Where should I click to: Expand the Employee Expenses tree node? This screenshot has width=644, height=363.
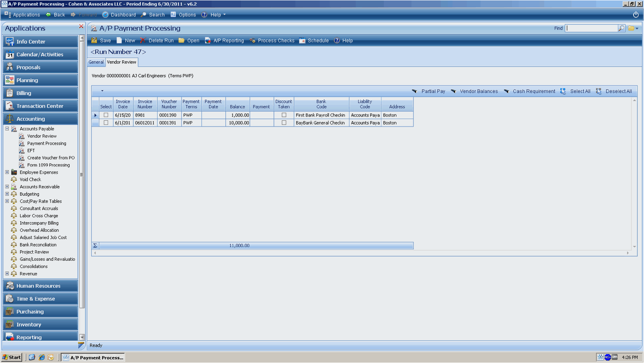7,172
